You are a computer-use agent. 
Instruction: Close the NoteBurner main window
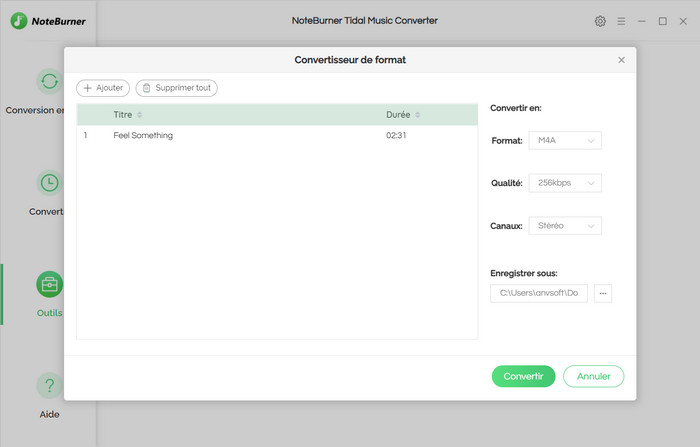tap(683, 21)
